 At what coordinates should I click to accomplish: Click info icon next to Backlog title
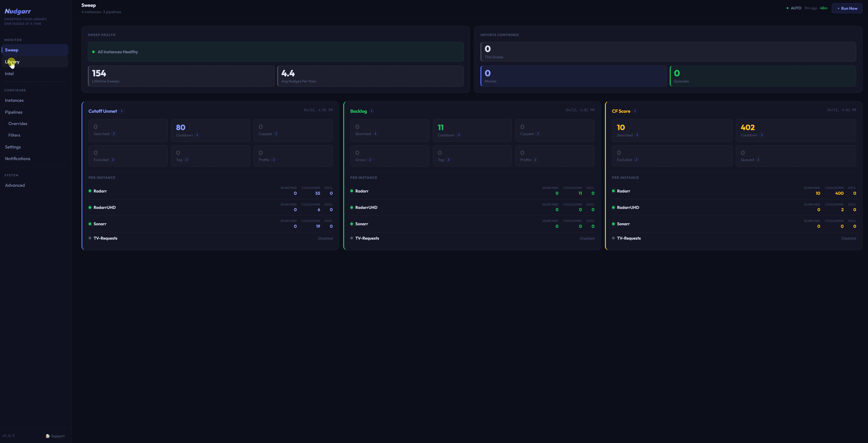tap(371, 111)
